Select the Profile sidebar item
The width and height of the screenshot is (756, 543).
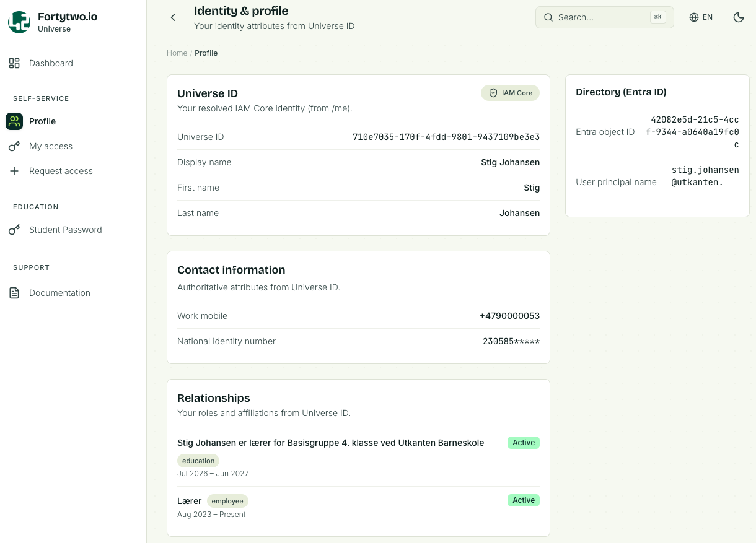click(73, 121)
